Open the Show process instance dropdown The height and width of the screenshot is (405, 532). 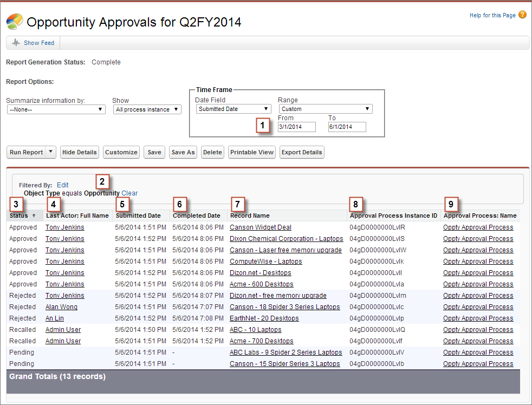[147, 109]
